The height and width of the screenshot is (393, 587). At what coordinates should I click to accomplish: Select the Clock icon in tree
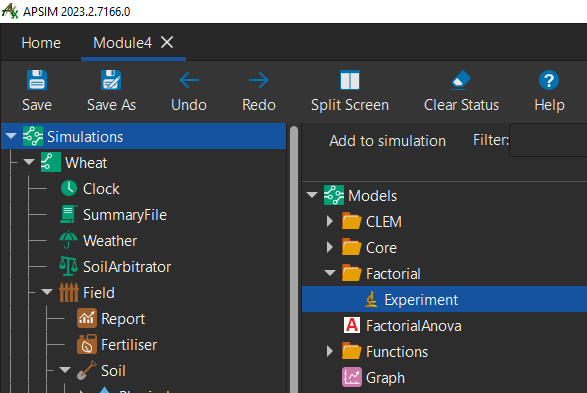coord(69,188)
